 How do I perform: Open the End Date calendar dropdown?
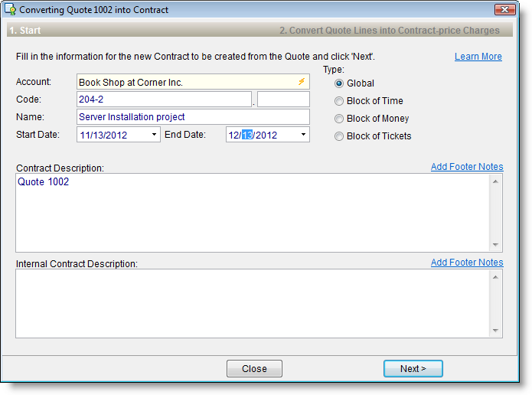(304, 135)
